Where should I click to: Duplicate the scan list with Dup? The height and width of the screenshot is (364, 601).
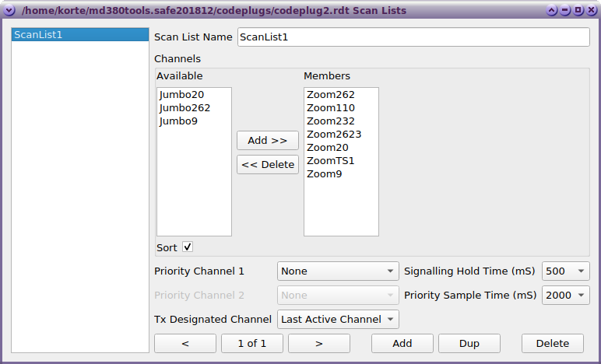point(469,344)
